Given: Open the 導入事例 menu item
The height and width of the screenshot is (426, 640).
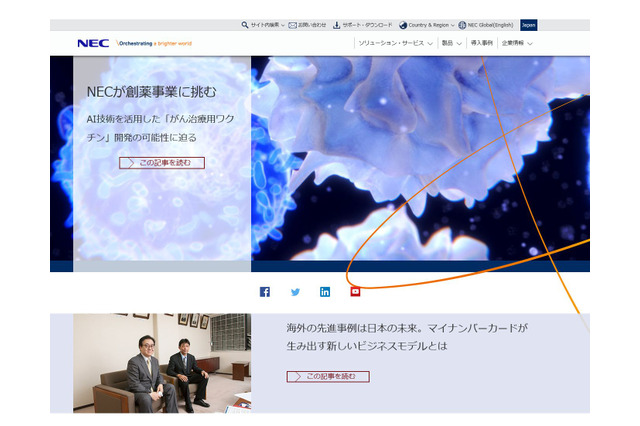Looking at the screenshot, I should point(482,43).
